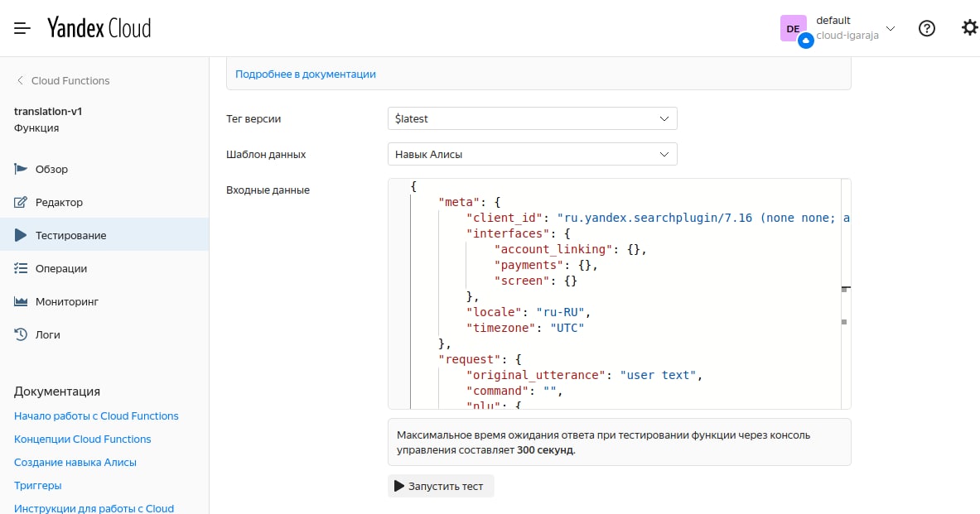Click inside the Входные данные JSON editor
Screen dimensions: 980x514
pos(619,294)
